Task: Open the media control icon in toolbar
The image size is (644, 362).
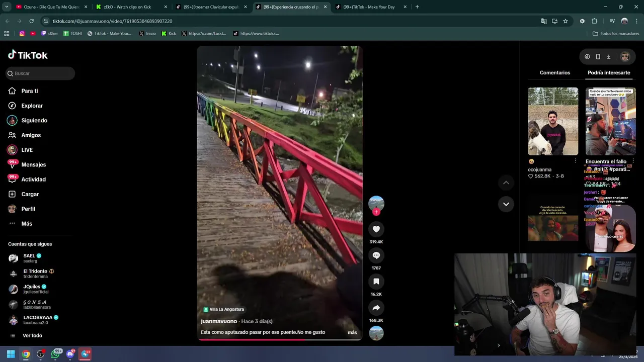Action: tap(612, 21)
